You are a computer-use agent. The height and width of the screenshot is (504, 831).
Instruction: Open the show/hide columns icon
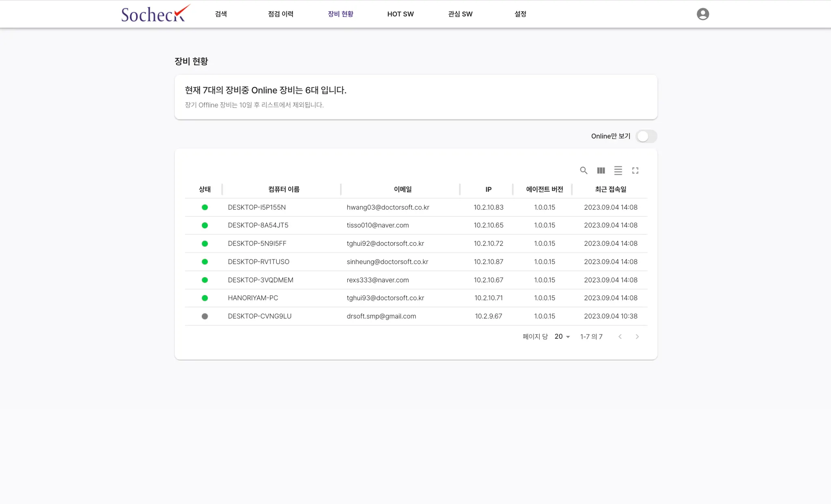(x=601, y=170)
